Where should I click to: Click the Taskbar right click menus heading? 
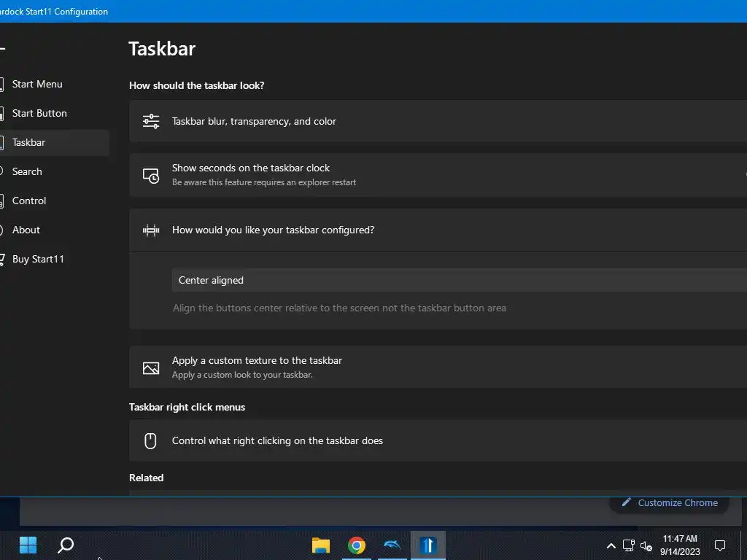(x=187, y=407)
